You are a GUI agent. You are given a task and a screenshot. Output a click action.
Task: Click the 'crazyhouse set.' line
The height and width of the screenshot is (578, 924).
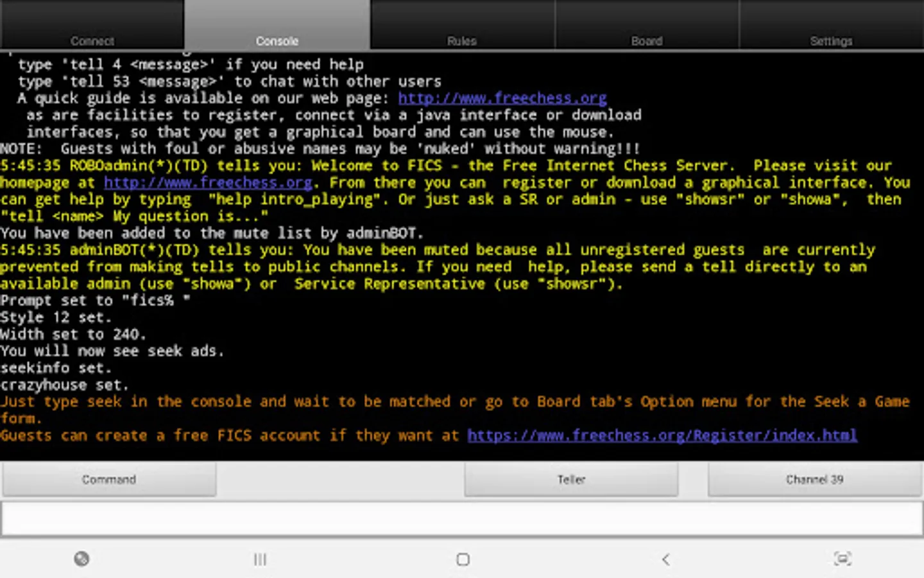coord(64,385)
